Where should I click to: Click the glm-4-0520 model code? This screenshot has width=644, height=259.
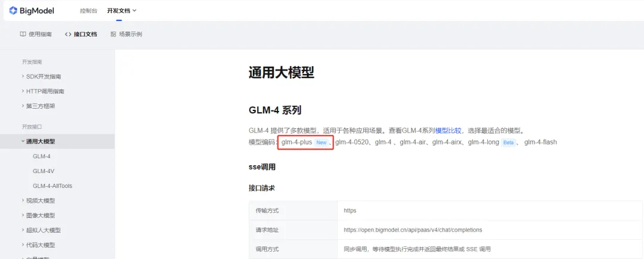click(351, 142)
